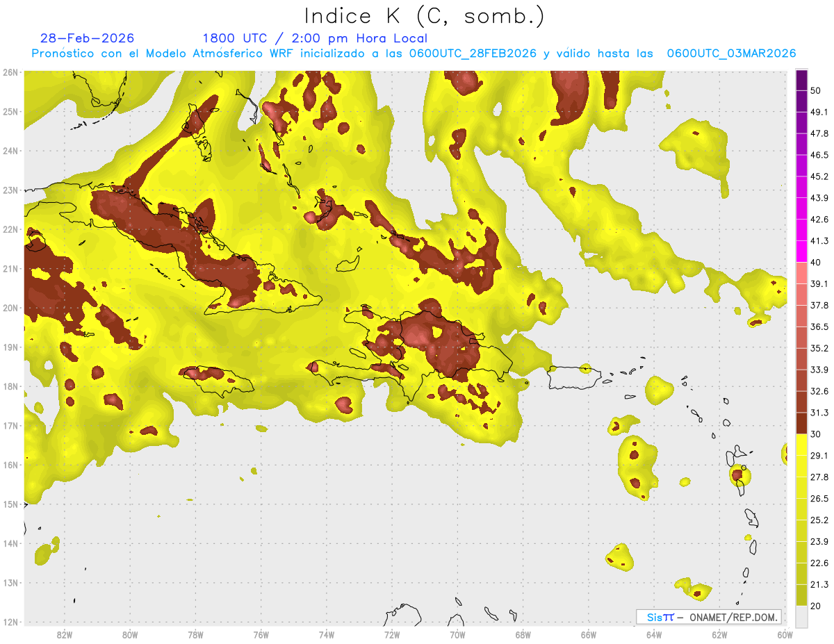Click the '66W' longitude label
834x644 pixels.
pos(589,634)
